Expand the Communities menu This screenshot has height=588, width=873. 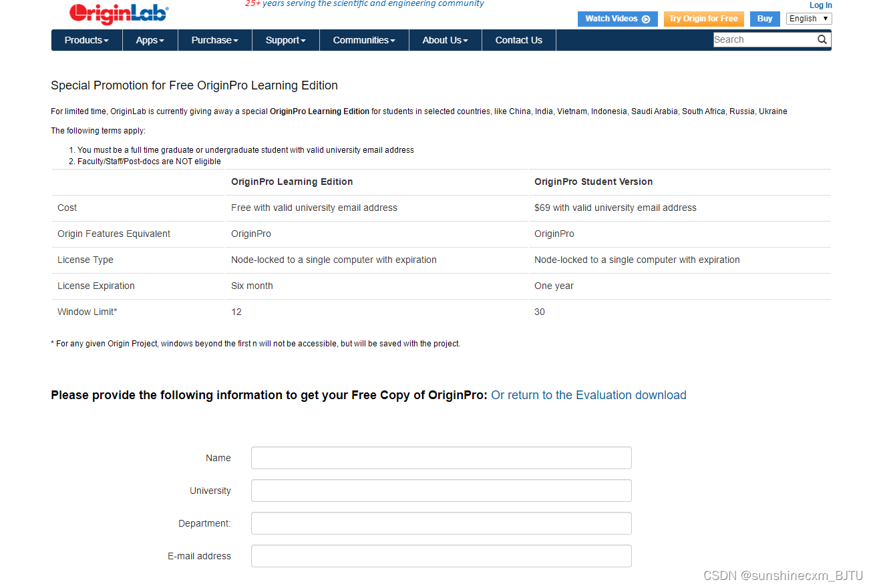pos(364,40)
